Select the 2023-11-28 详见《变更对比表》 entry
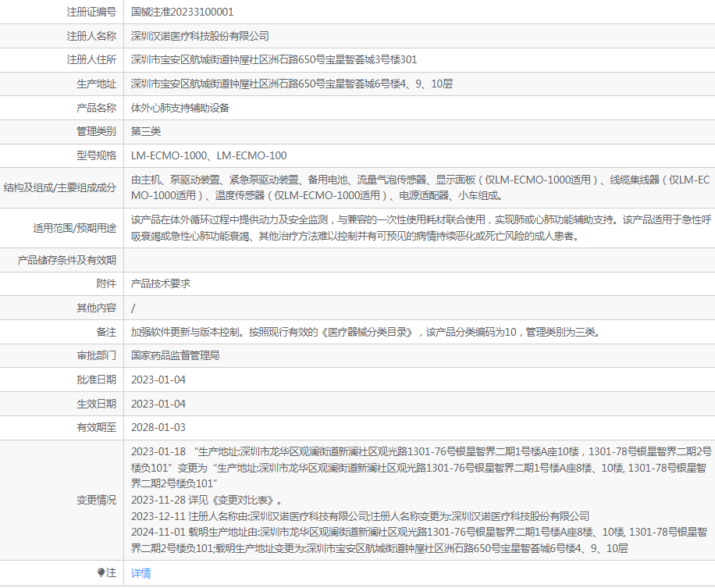This screenshot has width=715, height=588. click(207, 501)
